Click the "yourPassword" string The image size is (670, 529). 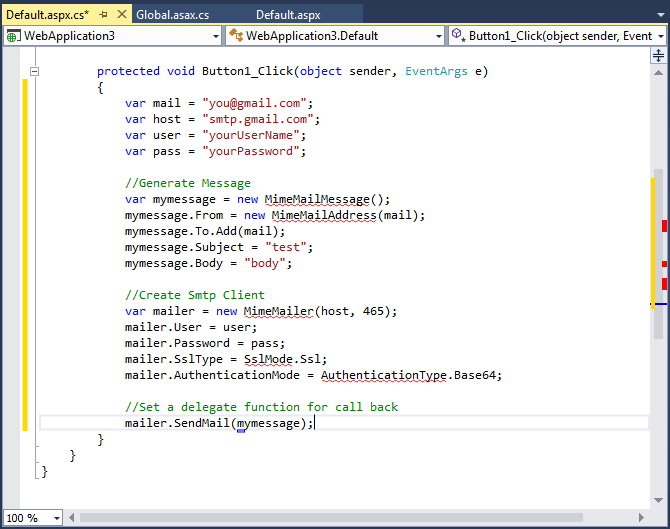coord(251,151)
